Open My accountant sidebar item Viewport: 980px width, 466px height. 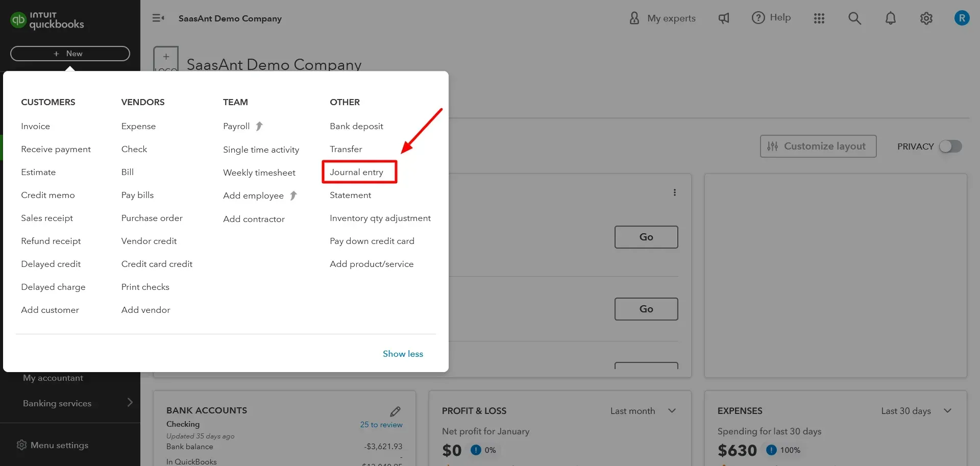pos(53,378)
